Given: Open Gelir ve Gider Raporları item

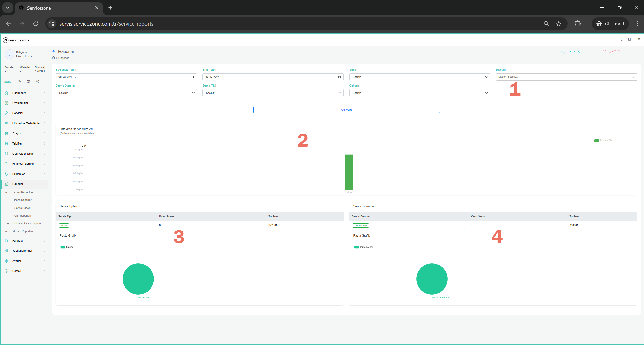Looking at the screenshot, I should pyautogui.click(x=28, y=223).
